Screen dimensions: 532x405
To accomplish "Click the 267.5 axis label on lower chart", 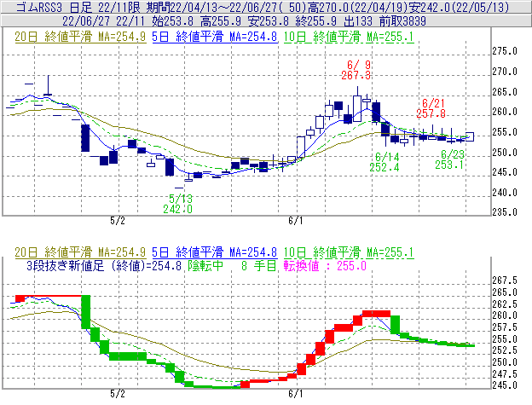I will pyautogui.click(x=505, y=281).
